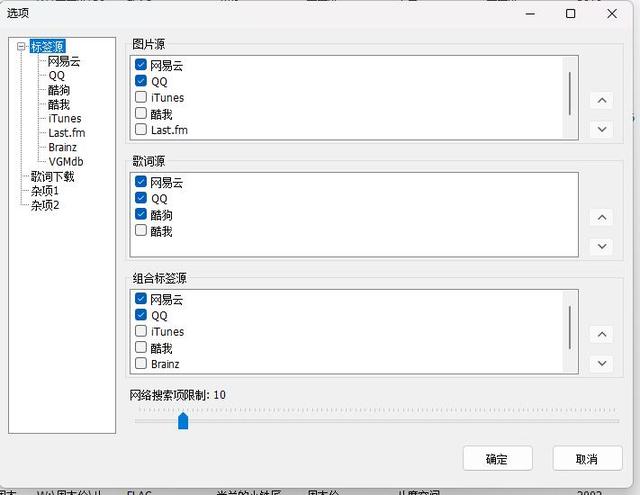Image resolution: width=640 pixels, height=495 pixels.
Task: Click down arrow beside 歌词源 list
Action: pos(602,246)
